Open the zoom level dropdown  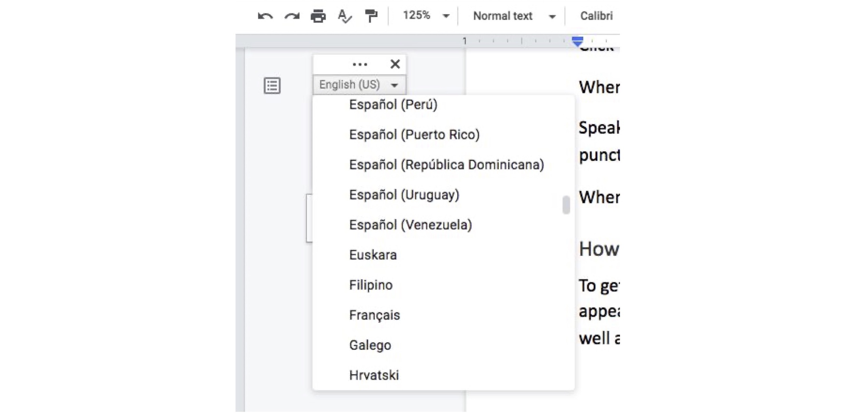[x=424, y=16]
